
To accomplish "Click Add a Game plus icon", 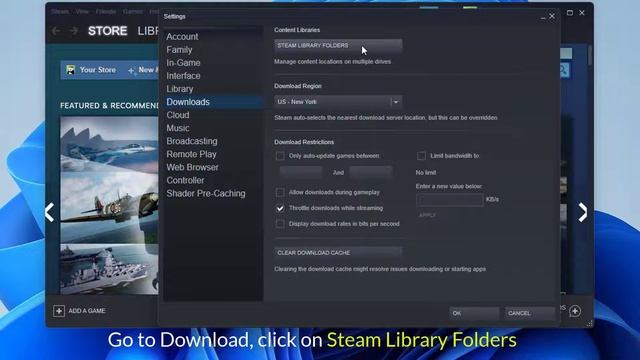I will (59, 311).
